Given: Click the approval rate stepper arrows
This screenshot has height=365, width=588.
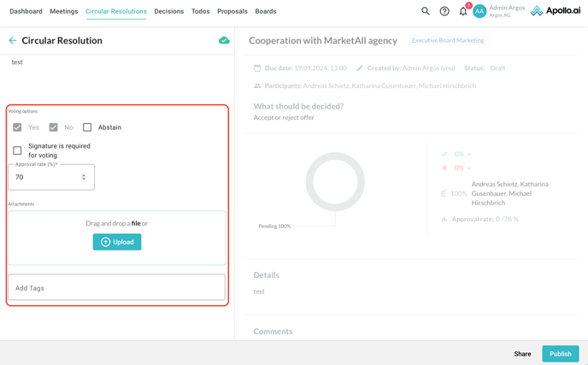Looking at the screenshot, I should pyautogui.click(x=84, y=177).
